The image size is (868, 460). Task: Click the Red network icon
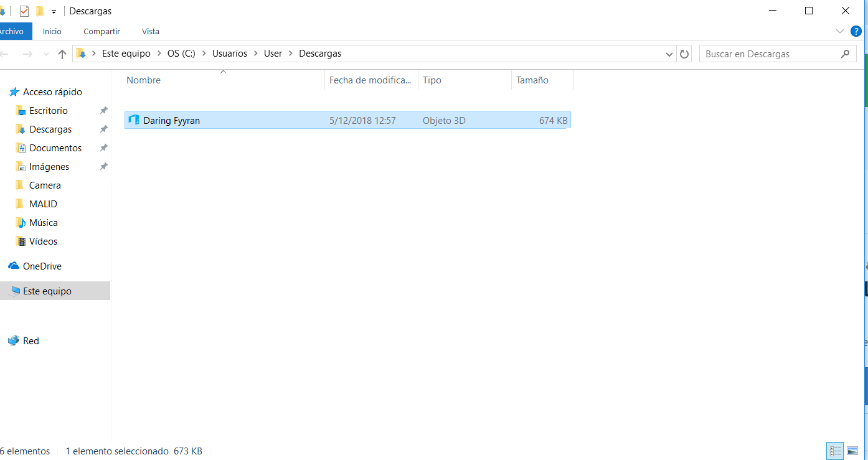pos(14,340)
